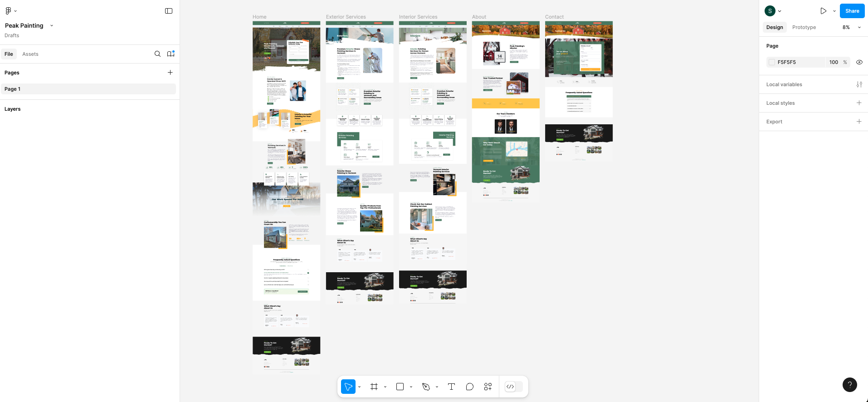Open Local variables settings icon
This screenshot has height=402, width=868.
coord(859,84)
